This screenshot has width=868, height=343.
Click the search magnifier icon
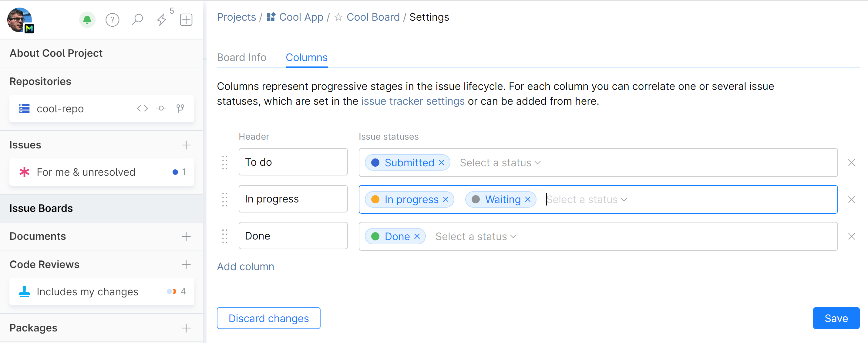pyautogui.click(x=137, y=19)
